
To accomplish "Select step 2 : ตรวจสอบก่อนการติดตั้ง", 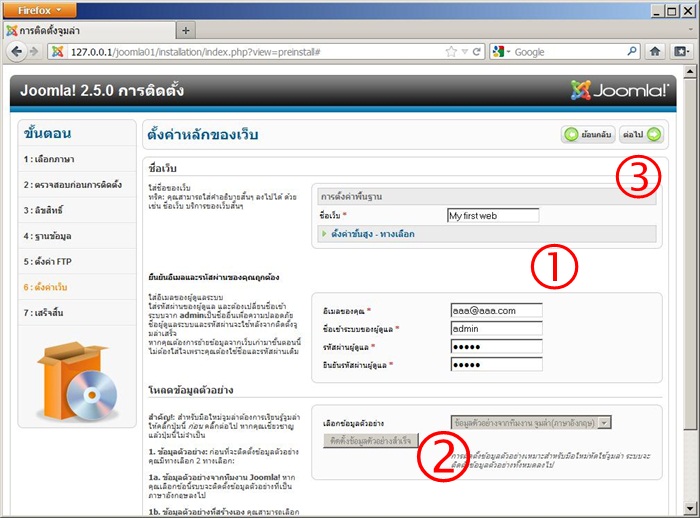I will (77, 184).
